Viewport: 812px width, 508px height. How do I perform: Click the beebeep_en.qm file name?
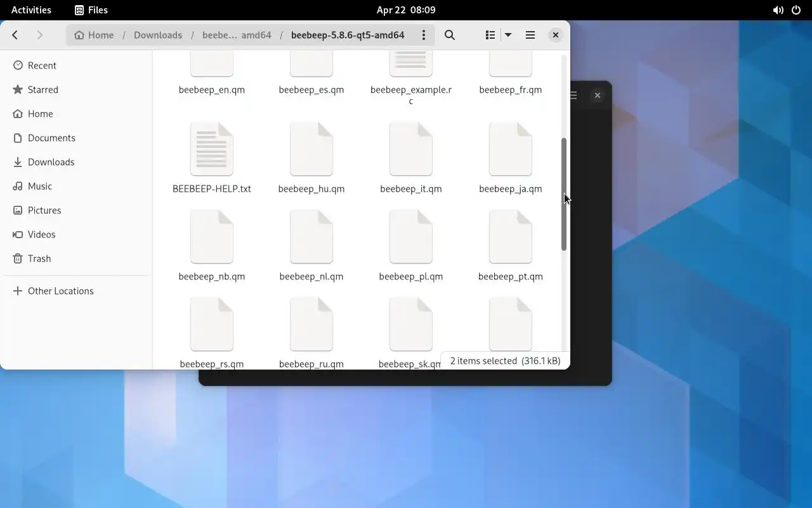pos(212,90)
